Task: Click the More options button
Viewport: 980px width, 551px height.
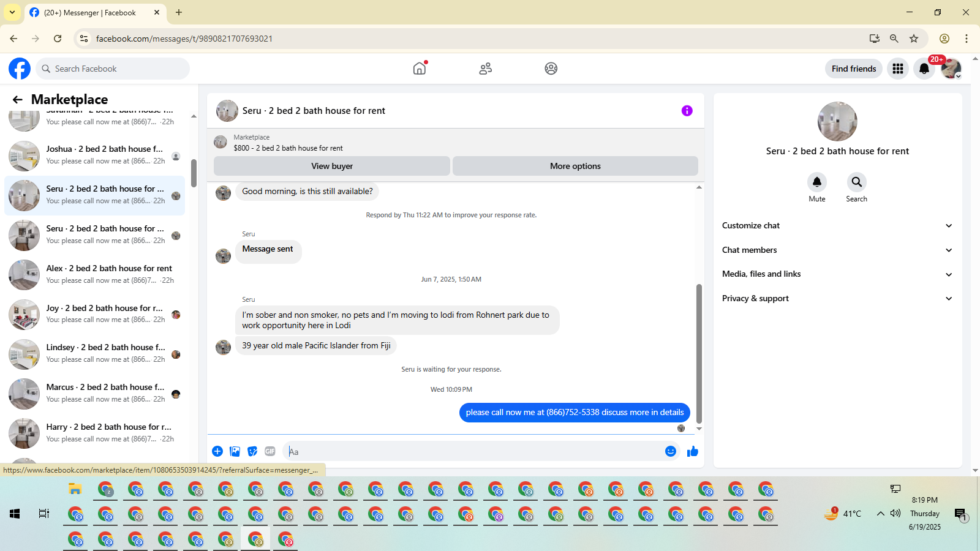Action: click(x=575, y=166)
